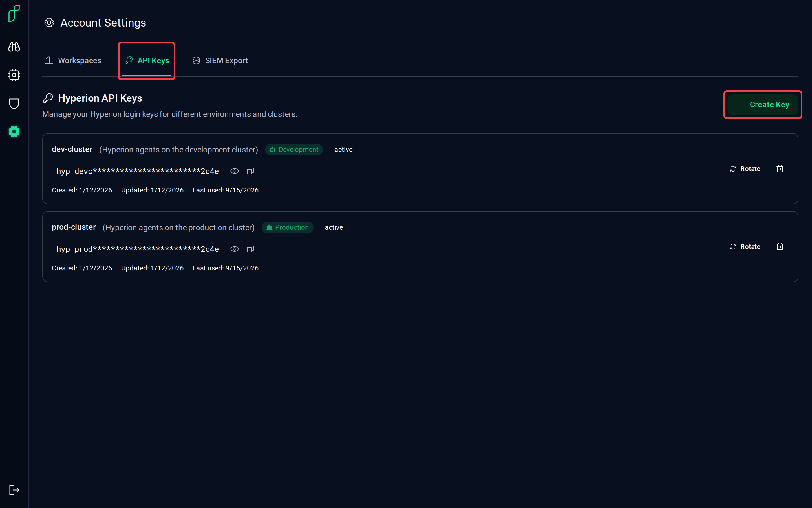812x508 pixels.
Task: Select the hyp_devc masked key text
Action: [138, 171]
